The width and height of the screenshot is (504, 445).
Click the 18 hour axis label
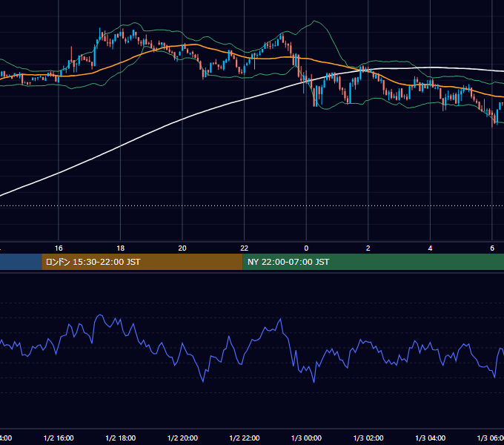pos(121,248)
